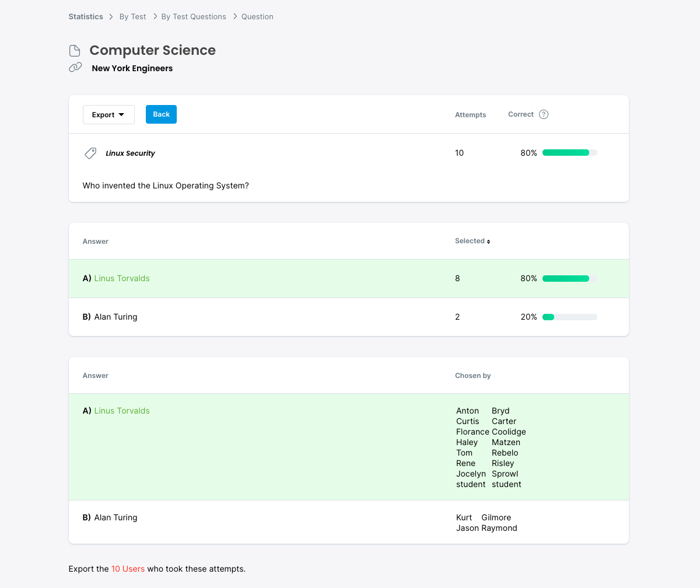Click the Selected column header
The height and width of the screenshot is (588, 700).
point(470,241)
